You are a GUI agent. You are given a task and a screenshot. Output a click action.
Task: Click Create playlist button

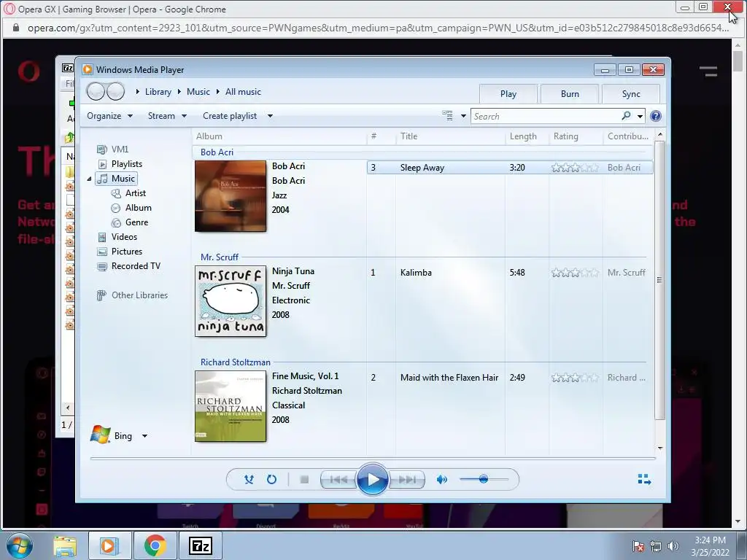point(230,116)
